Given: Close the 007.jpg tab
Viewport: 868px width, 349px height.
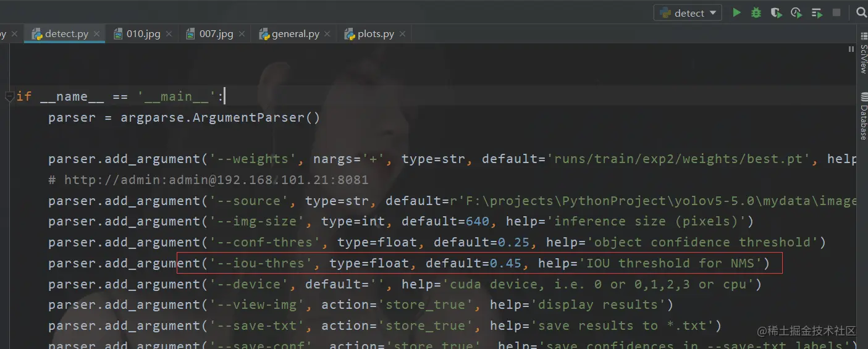Looking at the screenshot, I should click(242, 35).
